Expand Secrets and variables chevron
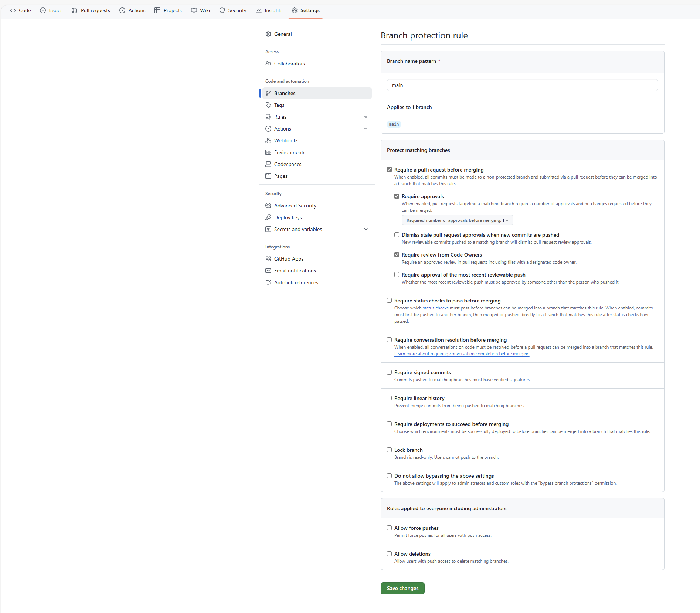 366,229
